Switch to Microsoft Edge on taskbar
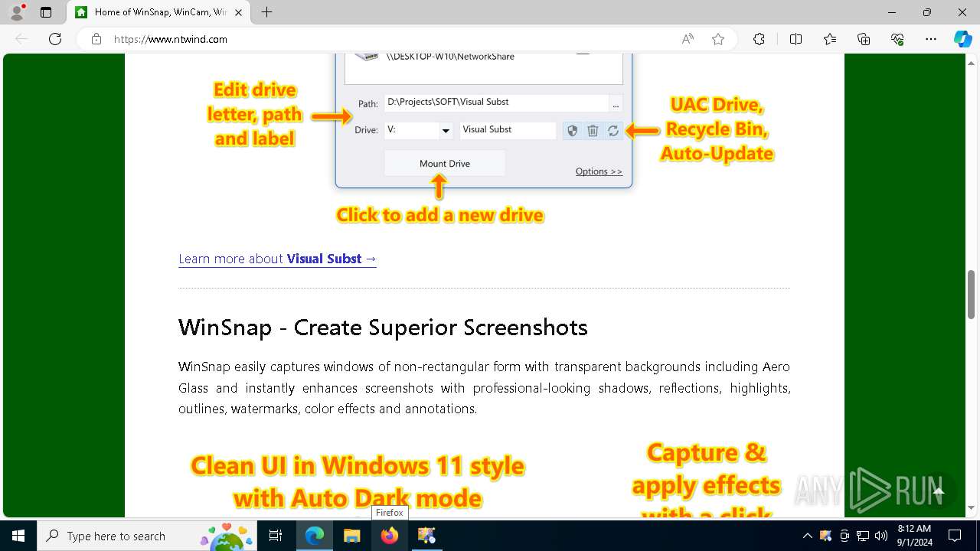980x551 pixels. [315, 536]
